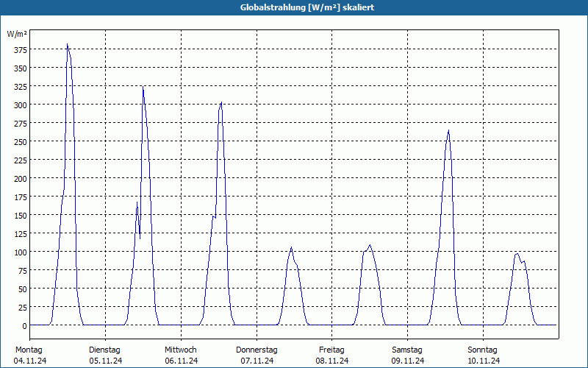
Task: Click the Globalstrahlung chart title bar
Action: [x=294, y=7]
